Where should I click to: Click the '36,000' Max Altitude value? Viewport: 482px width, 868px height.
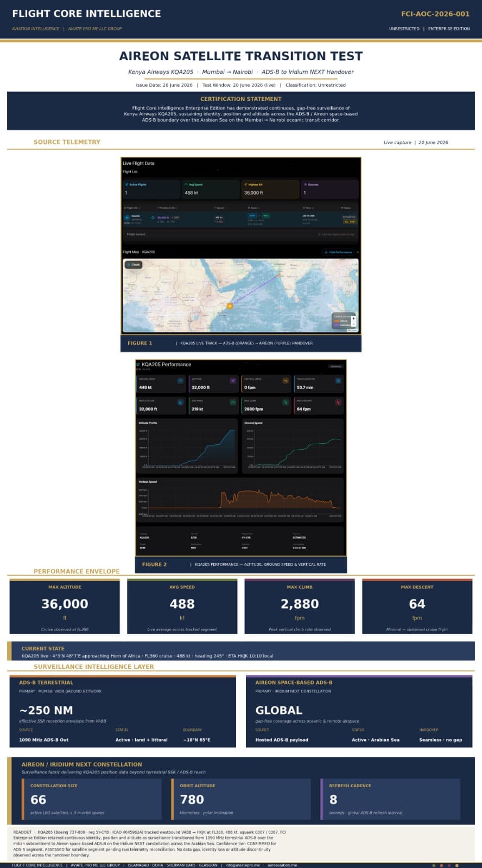pyautogui.click(x=65, y=604)
